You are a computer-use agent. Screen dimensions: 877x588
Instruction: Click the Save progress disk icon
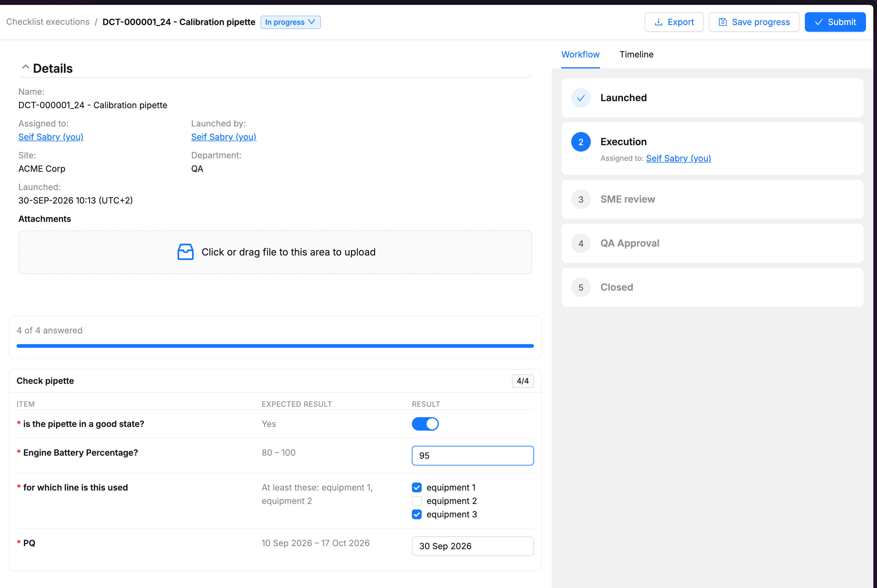723,22
